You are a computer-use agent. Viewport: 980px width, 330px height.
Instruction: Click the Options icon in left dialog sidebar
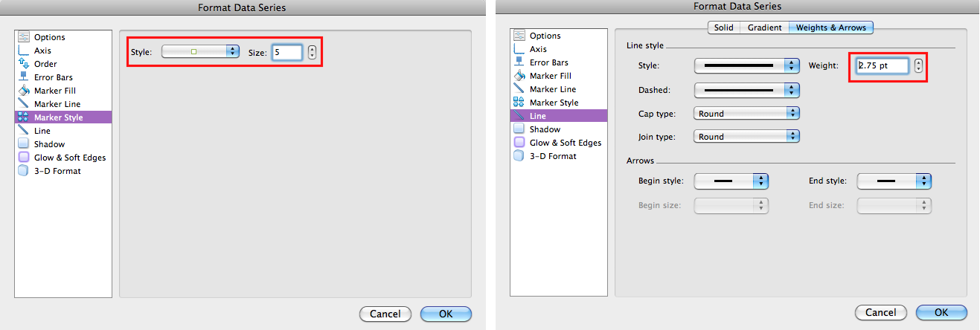(x=23, y=37)
